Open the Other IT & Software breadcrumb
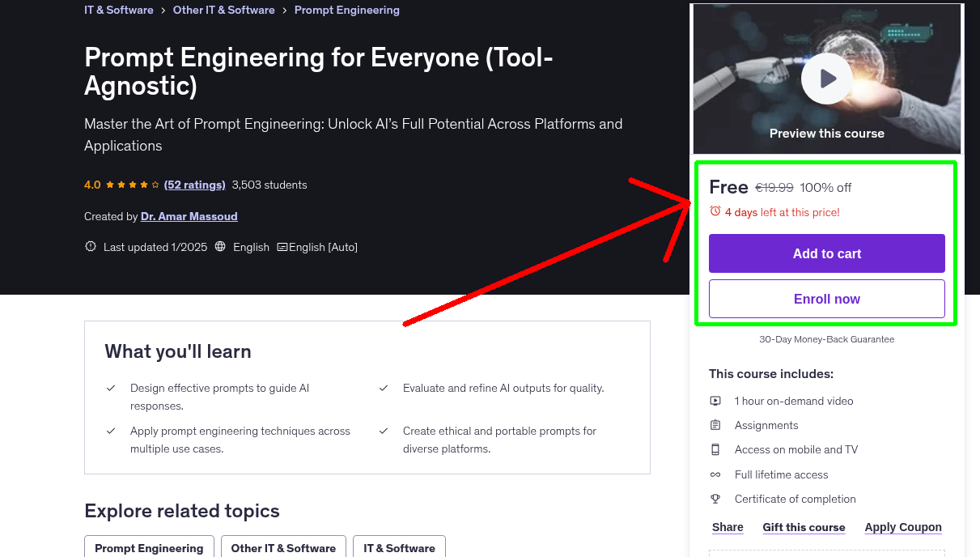Viewport: 980px width, 557px height. [224, 10]
